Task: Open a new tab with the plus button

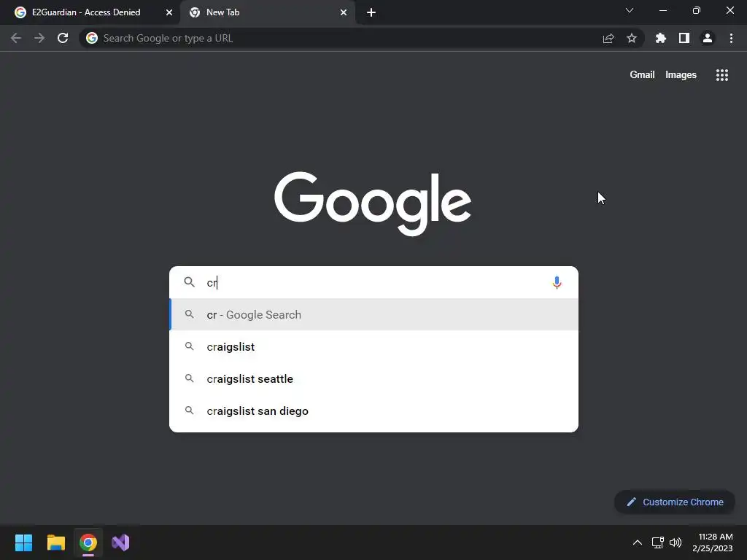Action: 371,12
